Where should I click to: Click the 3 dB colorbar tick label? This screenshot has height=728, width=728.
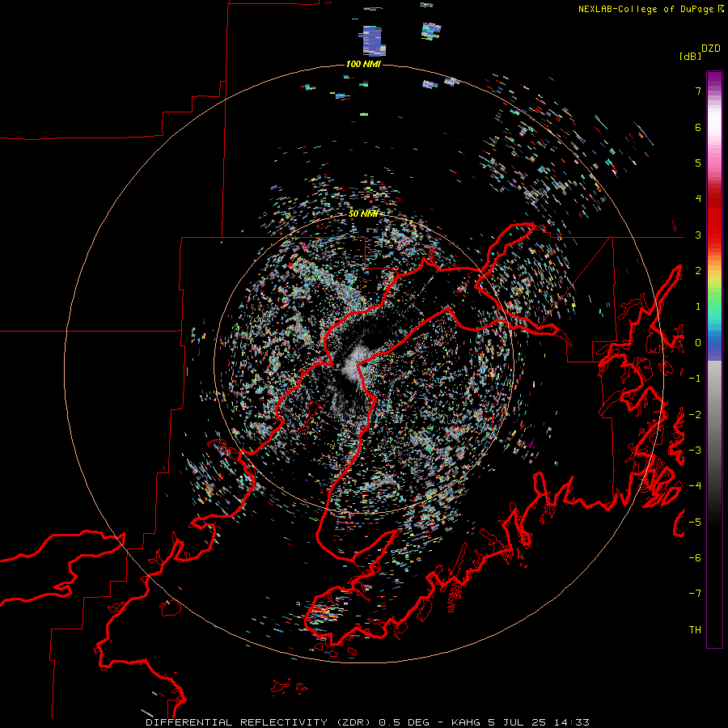(698, 235)
